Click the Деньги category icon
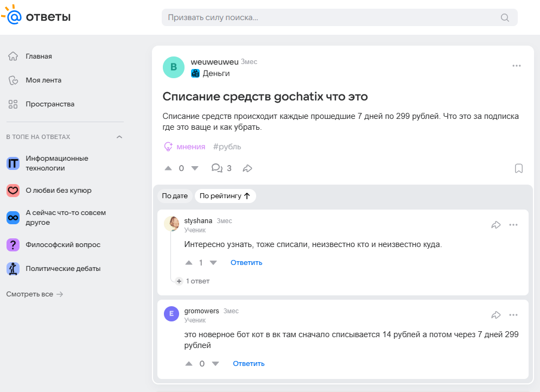 click(195, 73)
